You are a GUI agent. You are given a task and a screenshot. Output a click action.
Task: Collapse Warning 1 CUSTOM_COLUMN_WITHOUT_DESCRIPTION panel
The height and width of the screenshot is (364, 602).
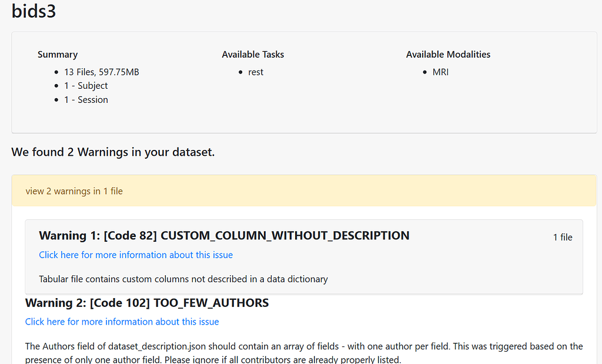pyautogui.click(x=223, y=235)
